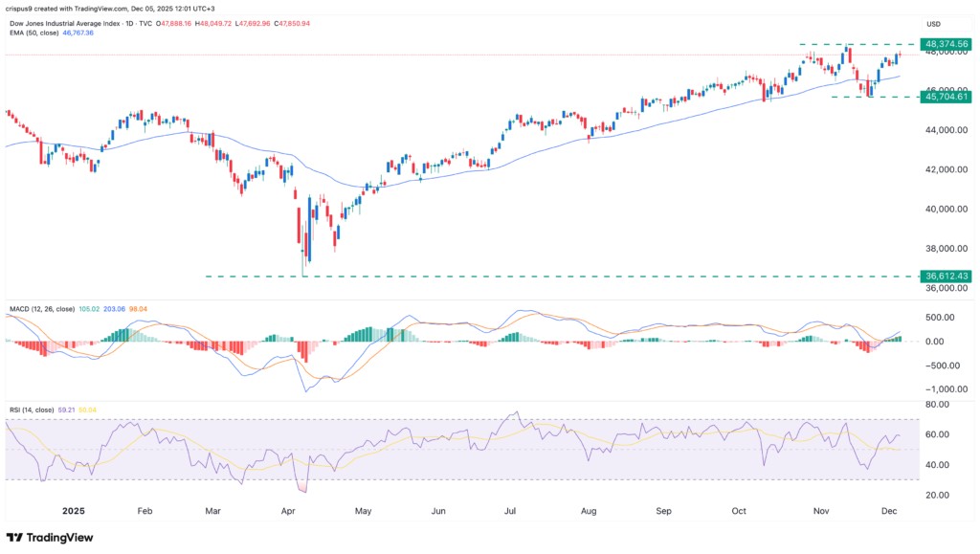Click the TradingView logo at bottom left
980x554 pixels.
pyautogui.click(x=50, y=538)
